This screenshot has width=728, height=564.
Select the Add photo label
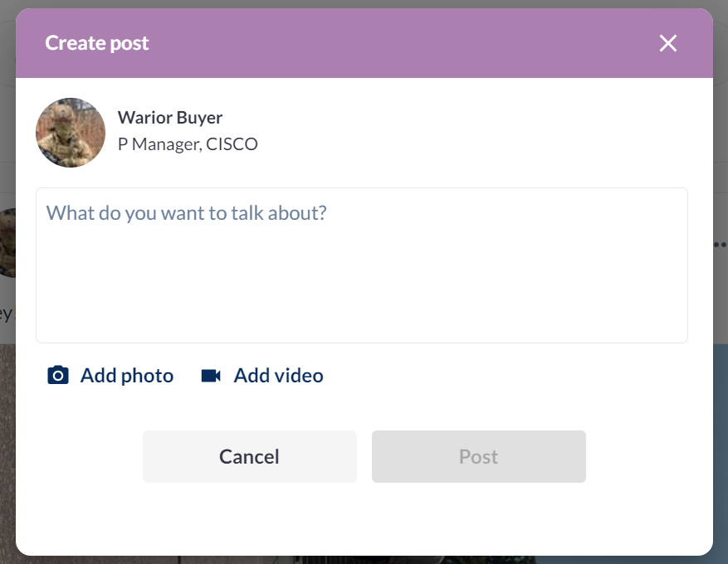point(126,376)
